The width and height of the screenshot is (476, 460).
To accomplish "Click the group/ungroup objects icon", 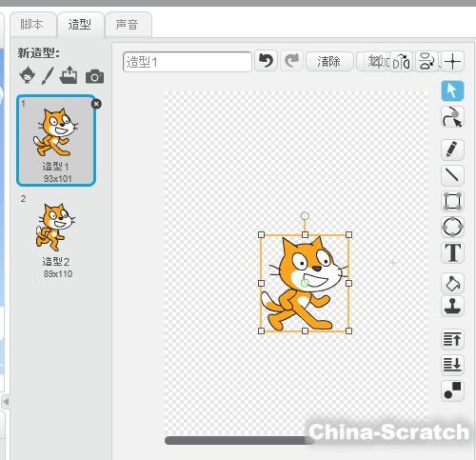I will (x=452, y=390).
